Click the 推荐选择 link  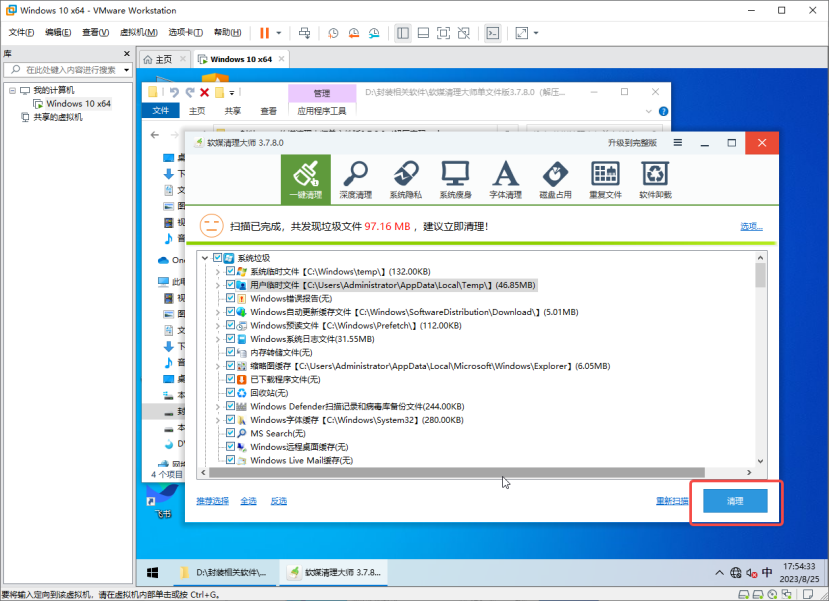pos(213,501)
